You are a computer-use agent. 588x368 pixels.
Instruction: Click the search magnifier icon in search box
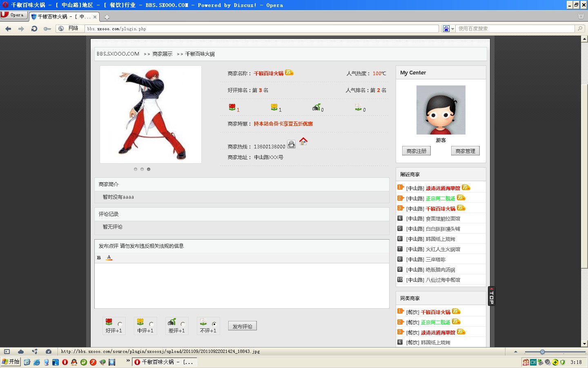[580, 29]
